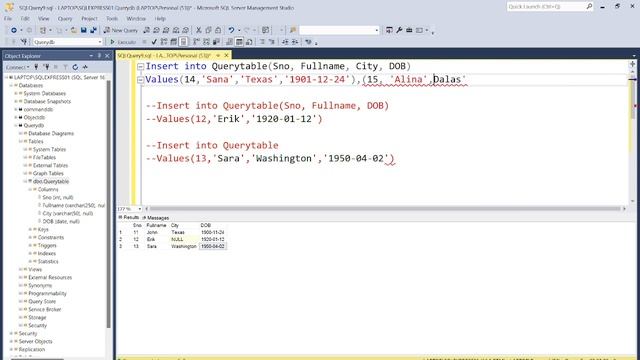The height and width of the screenshot is (360, 640).
Task: Open the Edit menu
Action: (x=25, y=19)
